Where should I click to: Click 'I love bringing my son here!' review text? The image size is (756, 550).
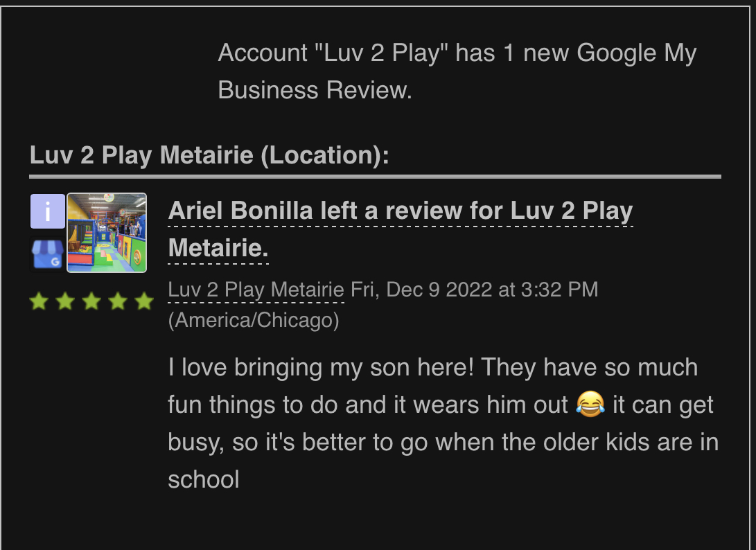click(321, 367)
